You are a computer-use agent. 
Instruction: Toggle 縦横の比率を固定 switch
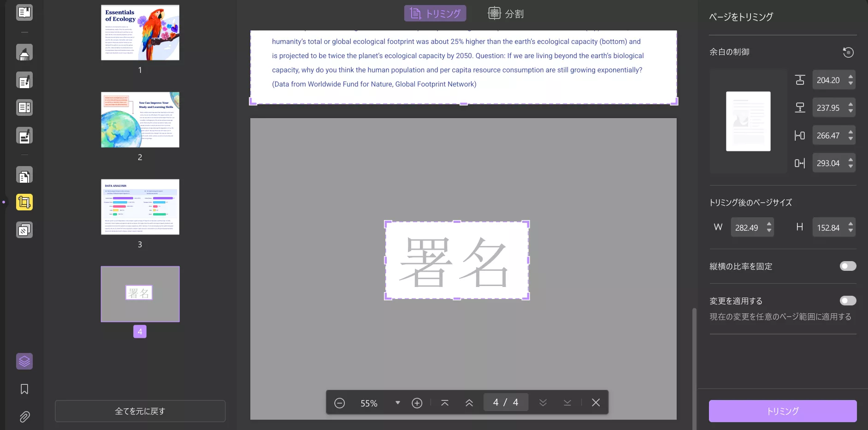848,266
